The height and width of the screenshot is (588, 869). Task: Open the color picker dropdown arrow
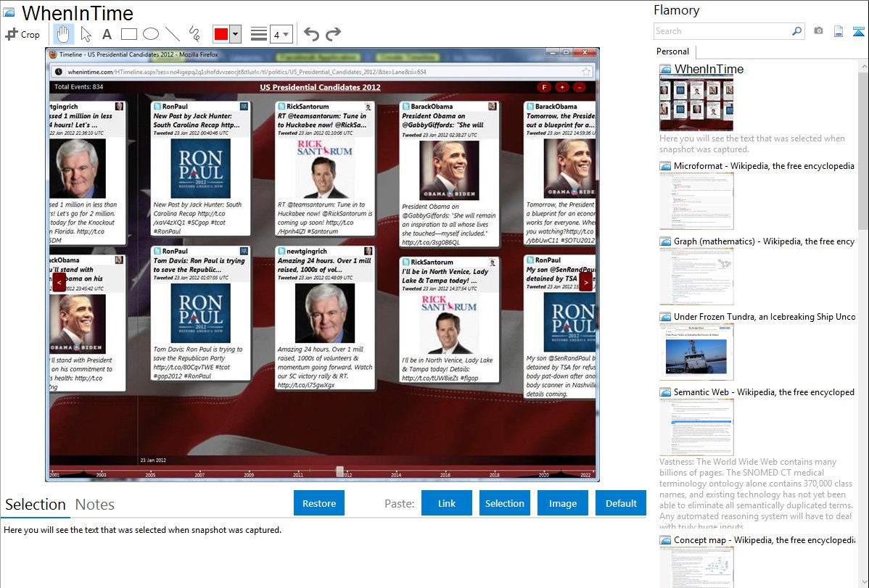236,34
